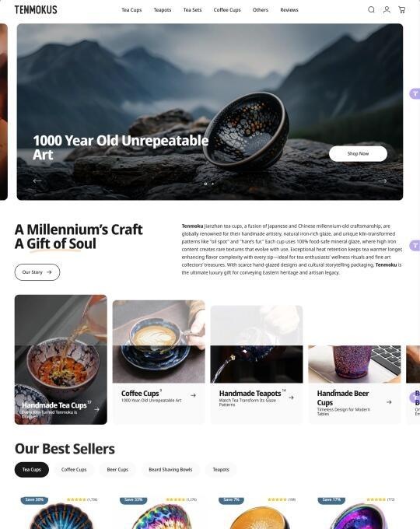Open the Handmade Tea Cups category card
Screen dimensions: 420x529
pyautogui.click(x=61, y=359)
